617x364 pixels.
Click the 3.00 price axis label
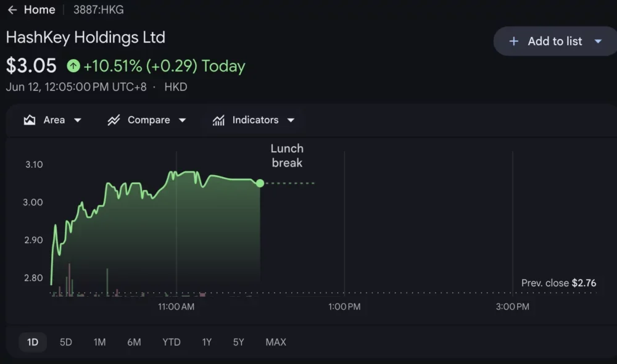(x=33, y=202)
